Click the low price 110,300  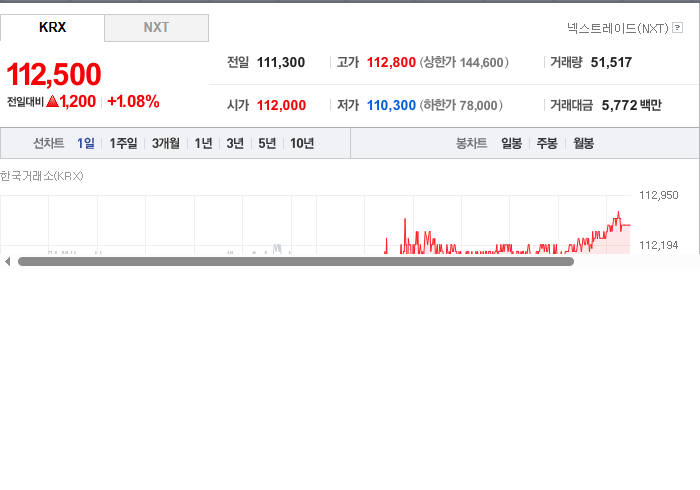point(391,105)
